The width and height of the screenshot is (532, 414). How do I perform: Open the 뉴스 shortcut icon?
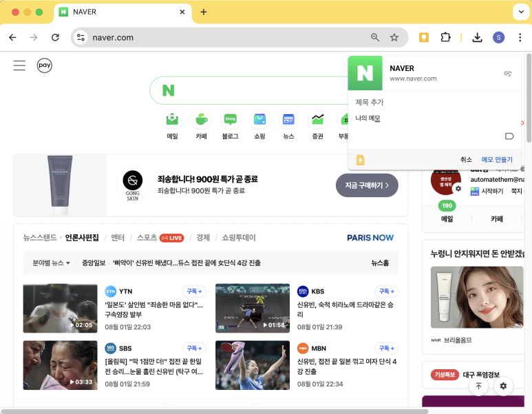[288, 120]
